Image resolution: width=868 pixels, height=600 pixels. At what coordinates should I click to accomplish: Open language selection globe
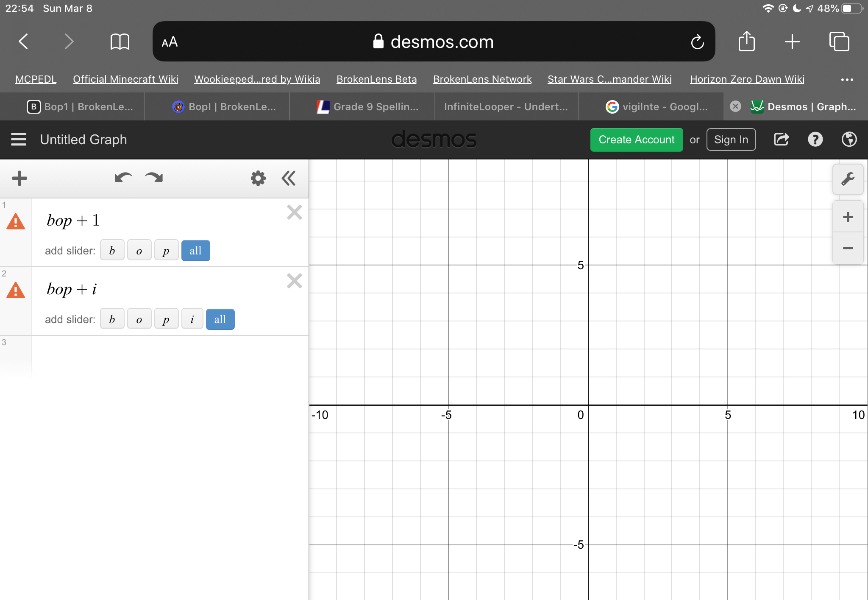point(849,140)
